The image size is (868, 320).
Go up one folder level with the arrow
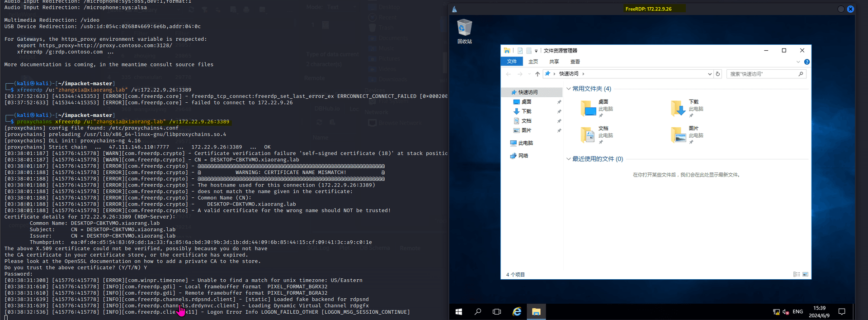(x=537, y=74)
